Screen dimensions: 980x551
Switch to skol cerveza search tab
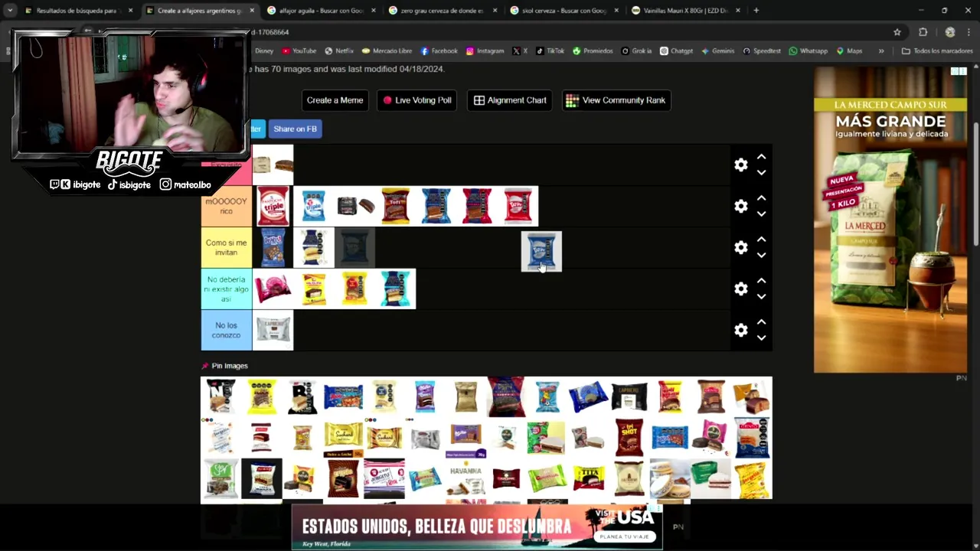(563, 11)
